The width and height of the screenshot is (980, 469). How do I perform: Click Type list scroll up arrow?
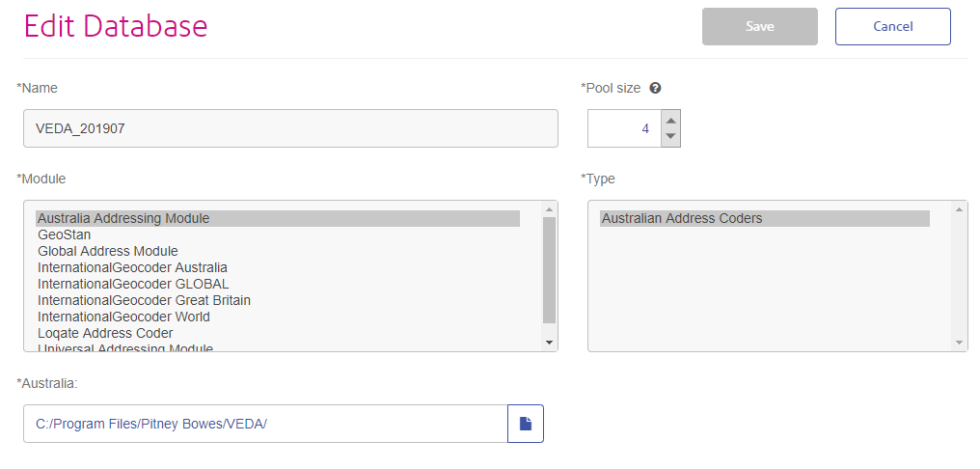(x=960, y=209)
